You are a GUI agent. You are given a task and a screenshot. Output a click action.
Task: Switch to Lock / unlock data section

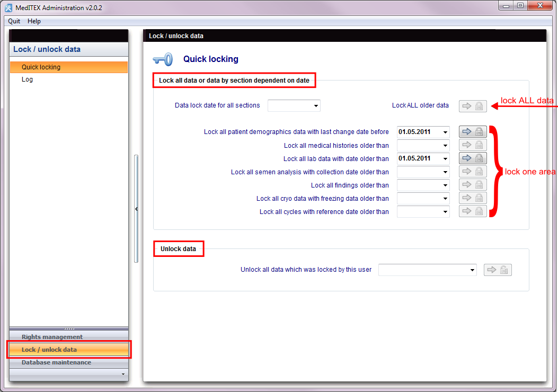(x=69, y=349)
